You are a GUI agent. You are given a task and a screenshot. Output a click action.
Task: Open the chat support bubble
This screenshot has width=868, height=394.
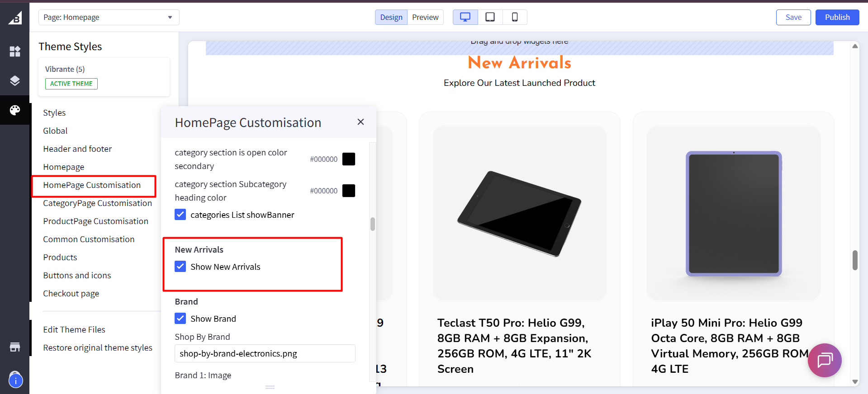(825, 360)
